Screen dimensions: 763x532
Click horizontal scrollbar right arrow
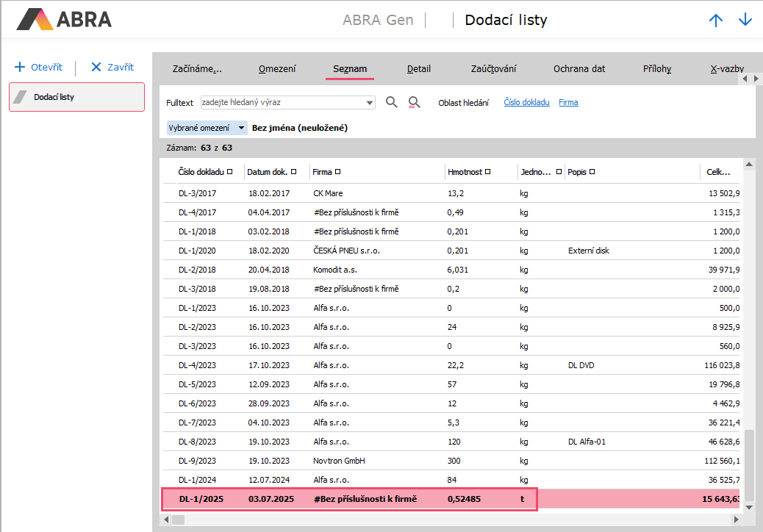click(737, 520)
